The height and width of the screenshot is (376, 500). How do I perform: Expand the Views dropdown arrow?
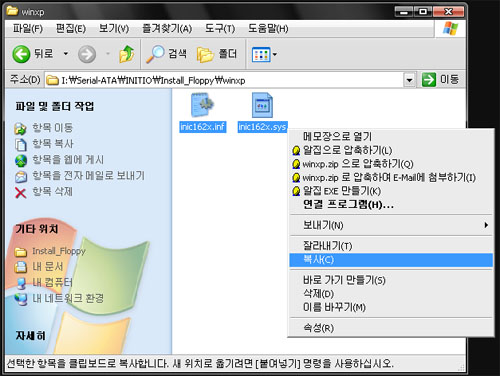coord(275,54)
